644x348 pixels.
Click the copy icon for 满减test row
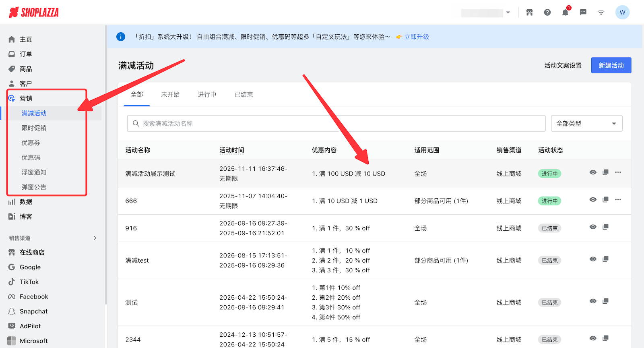click(605, 259)
